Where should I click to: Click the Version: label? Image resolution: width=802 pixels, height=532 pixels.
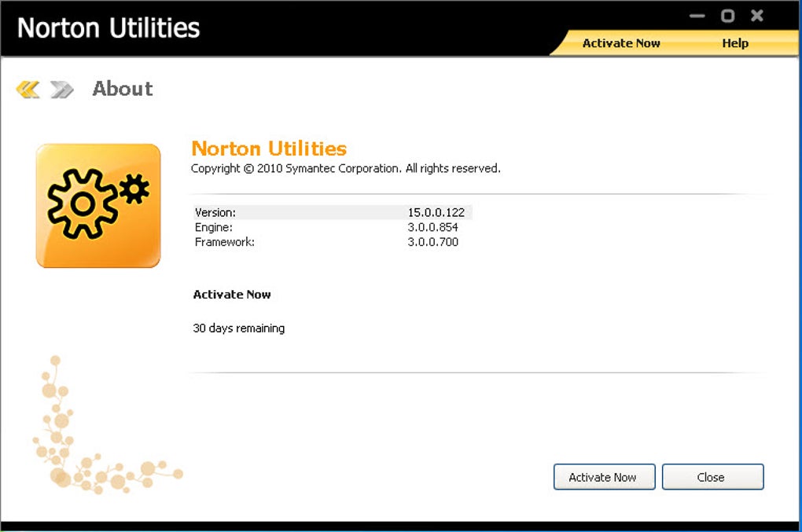(x=215, y=212)
